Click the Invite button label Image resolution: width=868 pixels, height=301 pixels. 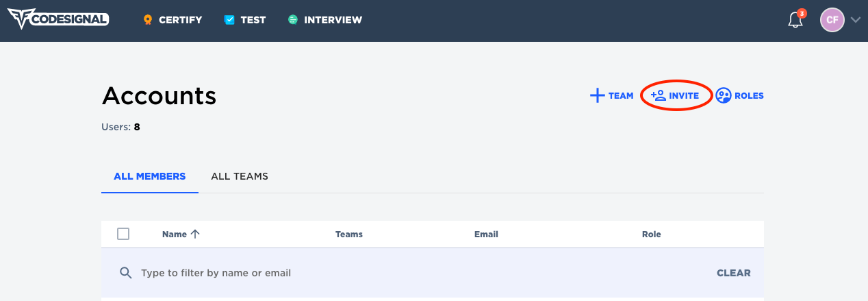coord(684,96)
